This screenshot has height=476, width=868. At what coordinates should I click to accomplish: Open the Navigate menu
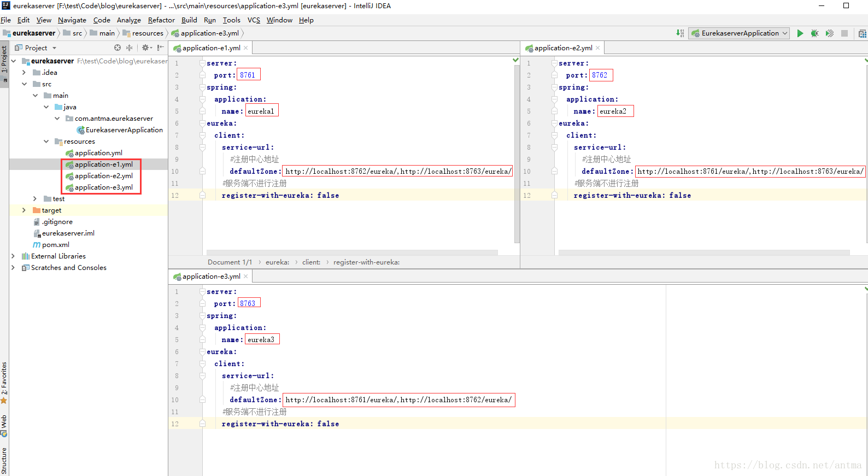click(72, 20)
